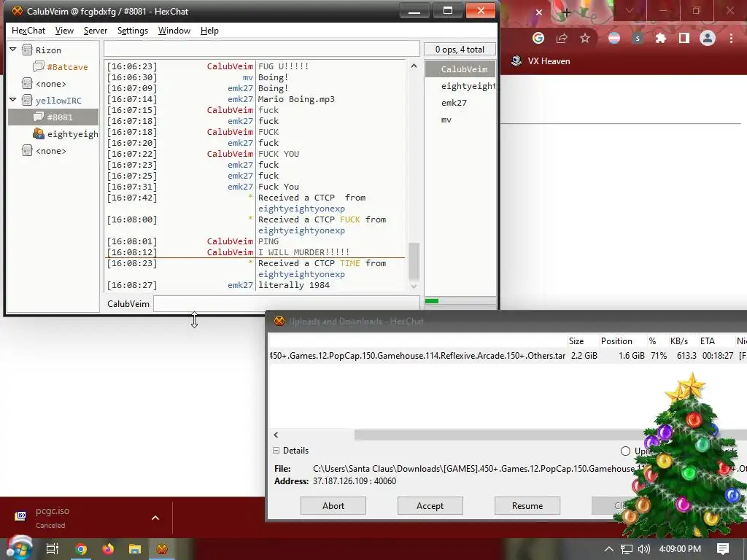Open a new Chrome tab

pos(566,12)
